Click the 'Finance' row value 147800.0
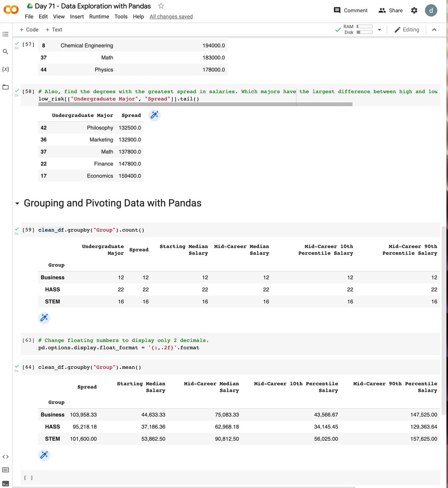 130,164
